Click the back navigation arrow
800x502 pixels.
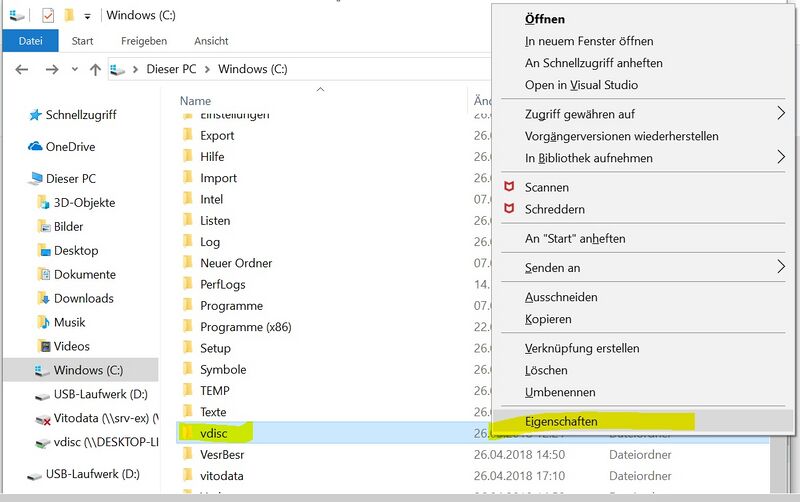coord(23,70)
